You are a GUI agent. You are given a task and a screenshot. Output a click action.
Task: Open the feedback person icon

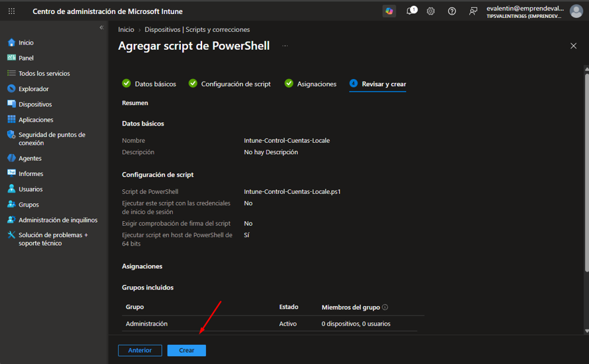[473, 11]
